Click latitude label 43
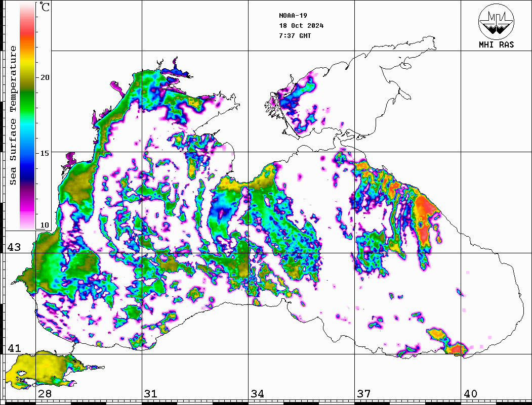This screenshot has height=405, width=532. (14, 247)
